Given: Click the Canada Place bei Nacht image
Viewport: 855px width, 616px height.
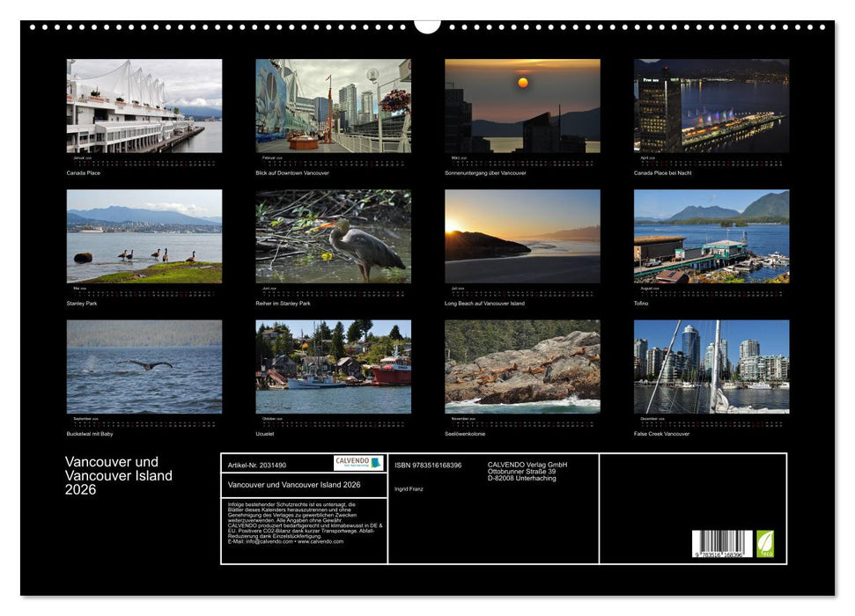Looking at the screenshot, I should (x=713, y=106).
